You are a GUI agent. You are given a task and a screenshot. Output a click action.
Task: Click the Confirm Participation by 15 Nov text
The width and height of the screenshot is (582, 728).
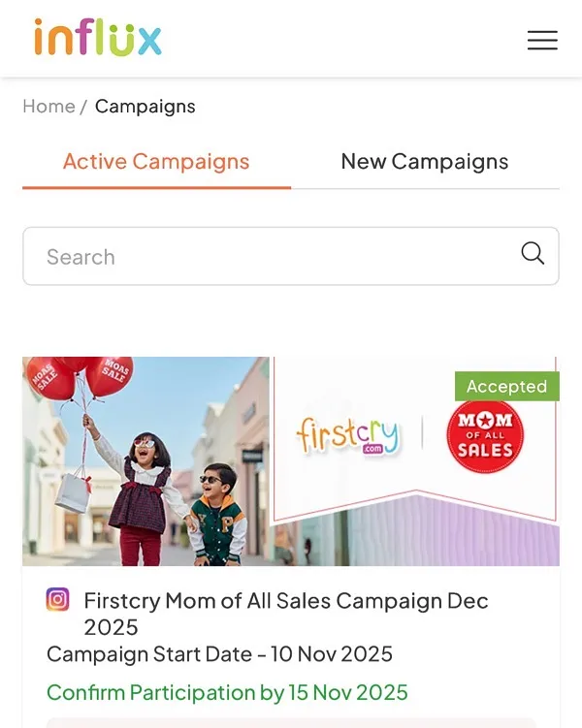point(227,692)
